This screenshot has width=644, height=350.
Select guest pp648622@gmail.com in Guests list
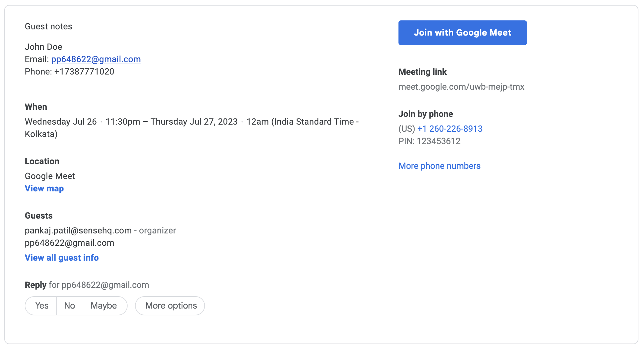[x=69, y=243]
